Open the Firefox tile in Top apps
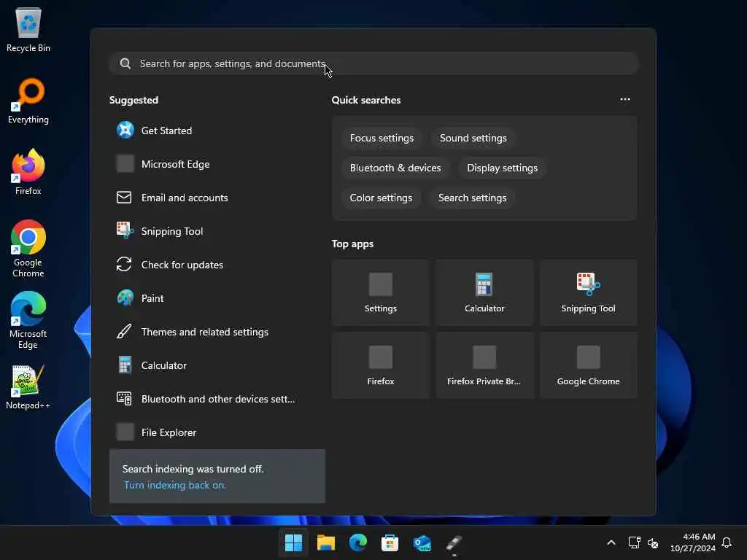 pyautogui.click(x=381, y=365)
